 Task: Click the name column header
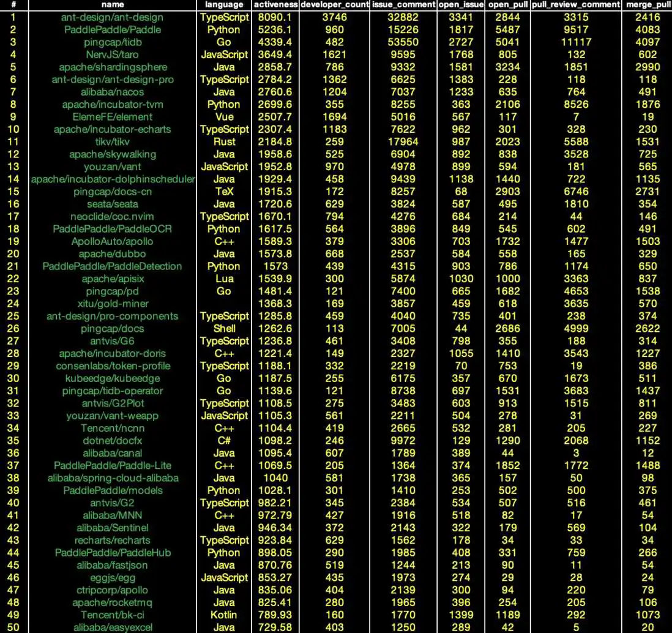pos(113,5)
